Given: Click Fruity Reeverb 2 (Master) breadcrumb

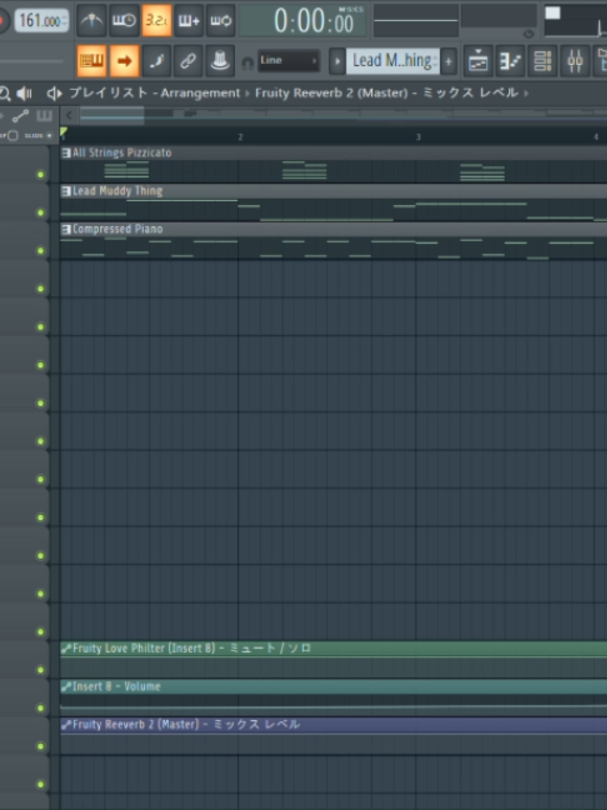Looking at the screenshot, I should [x=332, y=93].
